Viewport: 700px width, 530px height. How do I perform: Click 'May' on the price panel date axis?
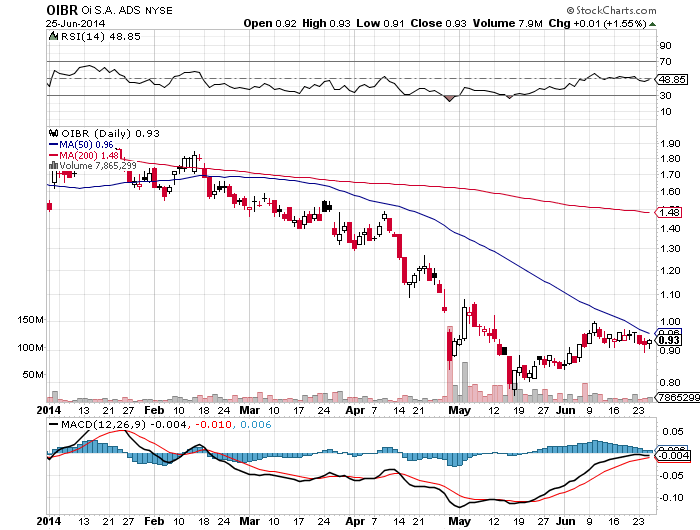(x=459, y=410)
